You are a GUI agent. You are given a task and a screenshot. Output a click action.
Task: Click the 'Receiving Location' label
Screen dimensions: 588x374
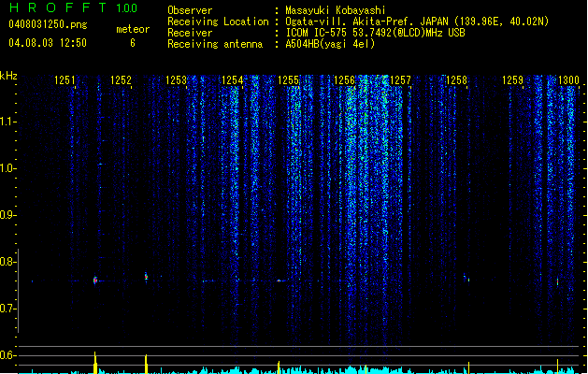218,22
